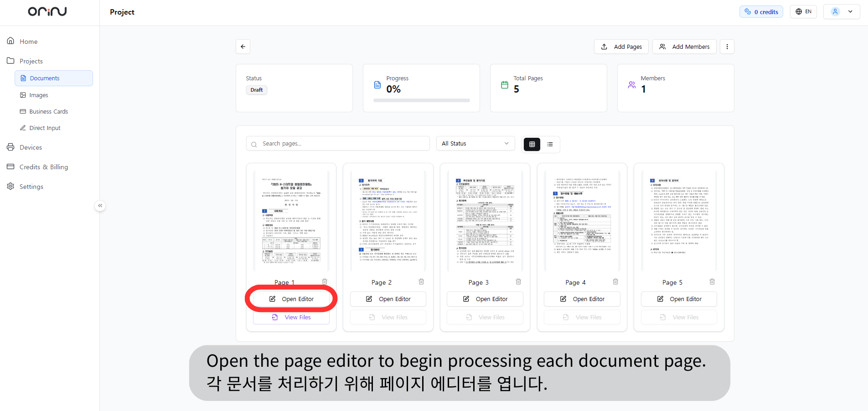The height and width of the screenshot is (411, 868).
Task: Click the progress bar showing 0%
Action: (x=421, y=100)
